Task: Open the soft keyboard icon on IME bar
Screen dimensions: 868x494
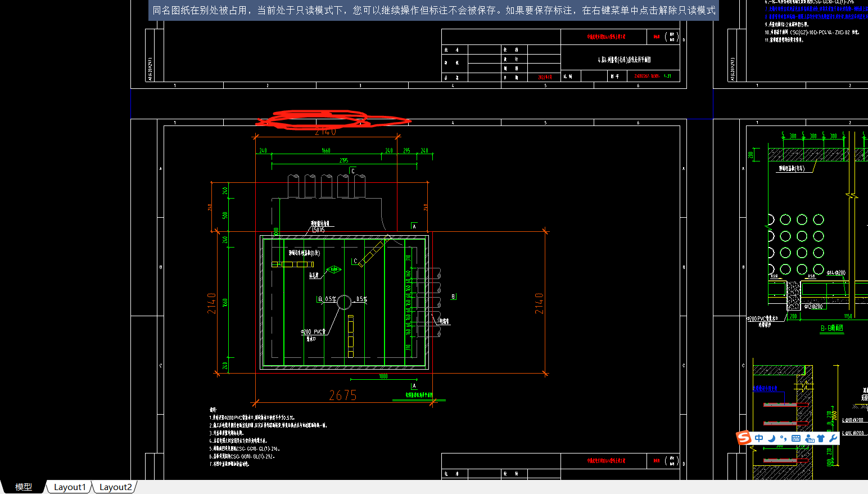Action: pyautogui.click(x=796, y=438)
